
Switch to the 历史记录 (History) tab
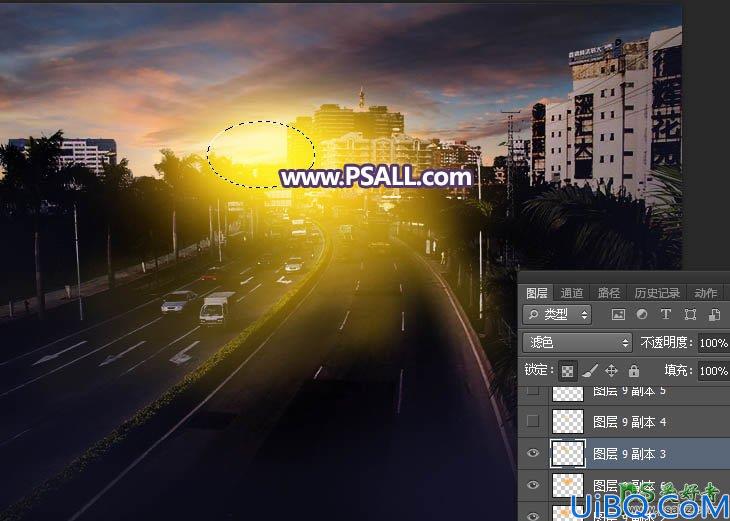[x=656, y=293]
